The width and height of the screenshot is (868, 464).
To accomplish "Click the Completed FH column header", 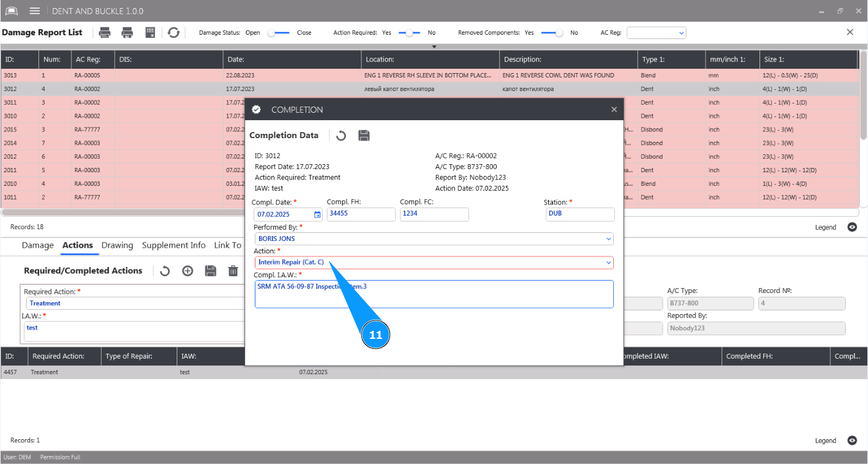I will click(x=776, y=356).
